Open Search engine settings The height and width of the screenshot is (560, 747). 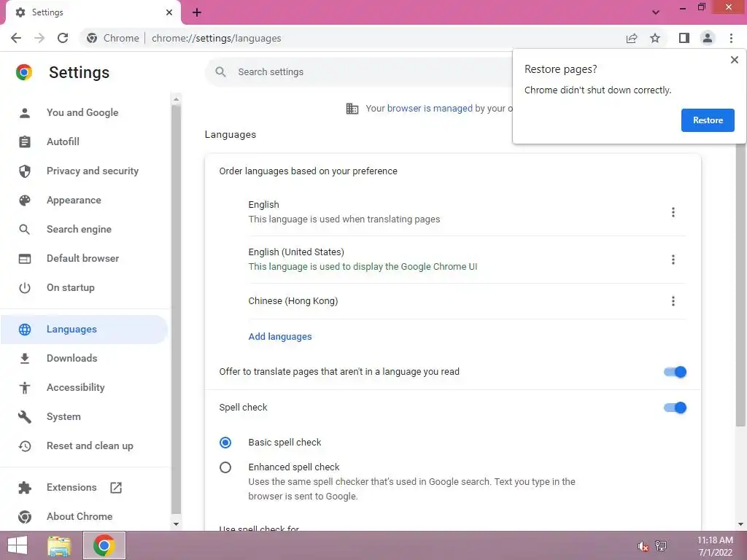coord(79,229)
